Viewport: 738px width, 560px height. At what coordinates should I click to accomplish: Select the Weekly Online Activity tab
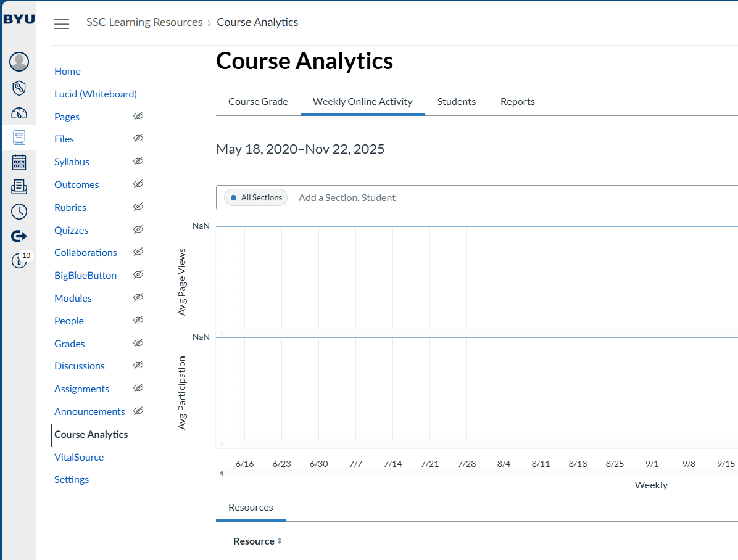tap(362, 102)
